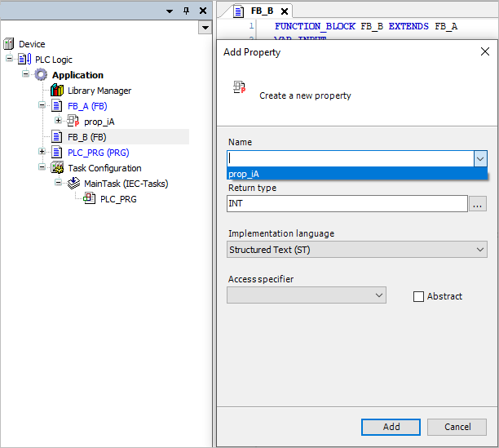Viewport: 499px width, 448px height.
Task: Click the PLC Logic node icon
Action: point(24,60)
